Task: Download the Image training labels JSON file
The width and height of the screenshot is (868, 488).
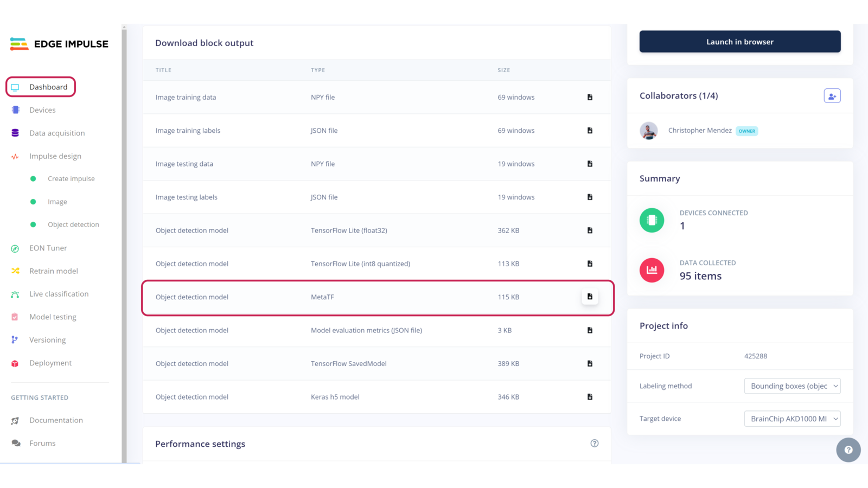Action: 590,131
